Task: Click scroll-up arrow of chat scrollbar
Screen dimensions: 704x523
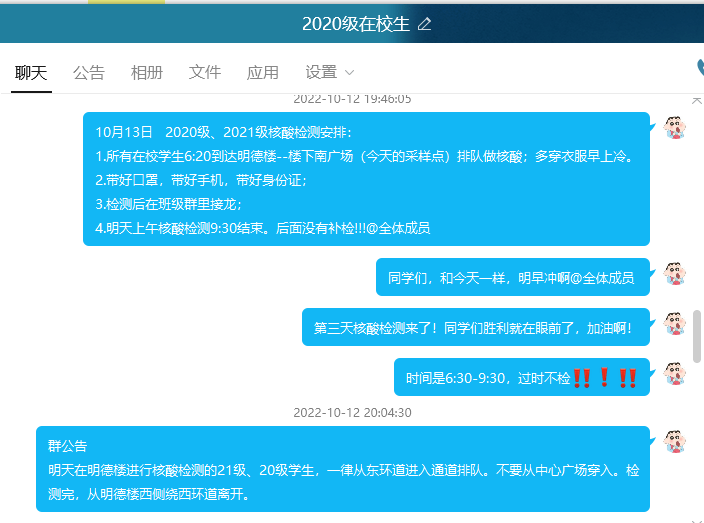Action: [x=697, y=100]
